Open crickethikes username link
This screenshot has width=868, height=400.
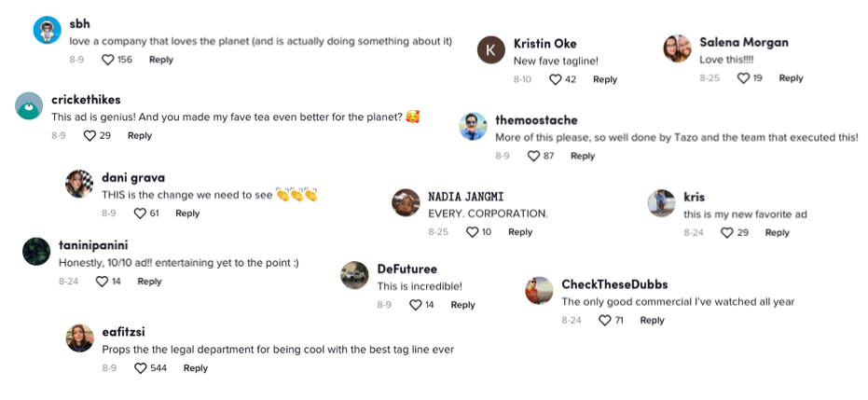86,100
